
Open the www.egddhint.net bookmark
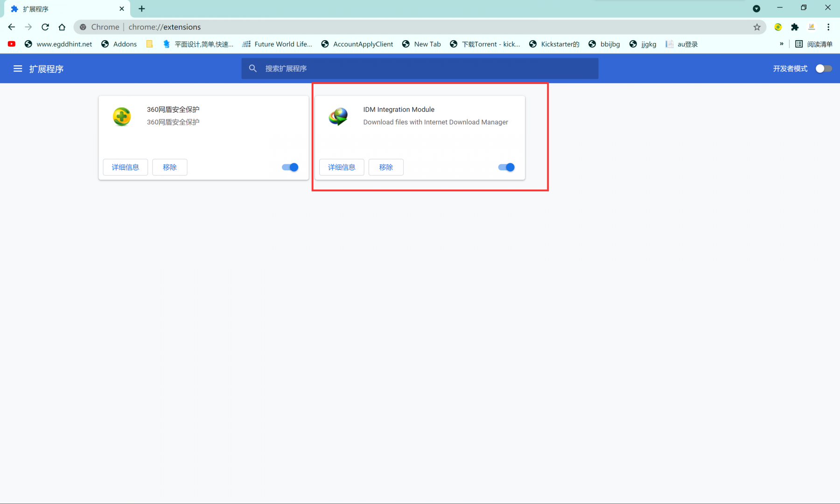click(x=58, y=44)
